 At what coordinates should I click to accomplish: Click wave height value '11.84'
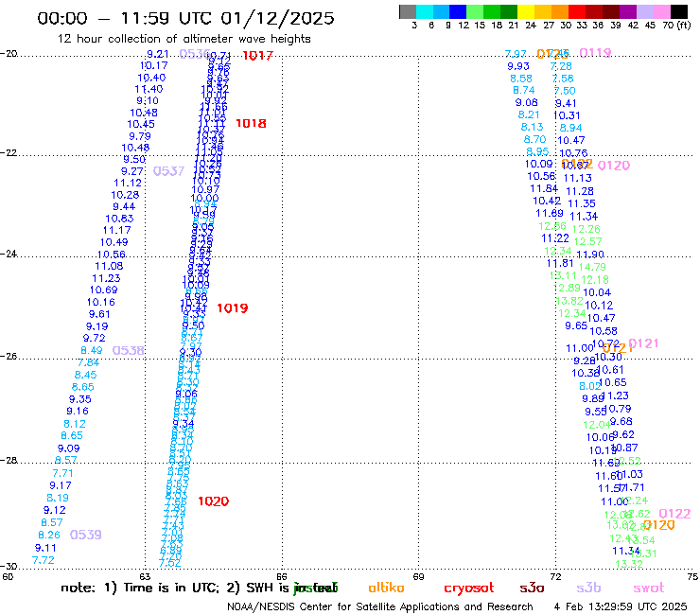544,188
